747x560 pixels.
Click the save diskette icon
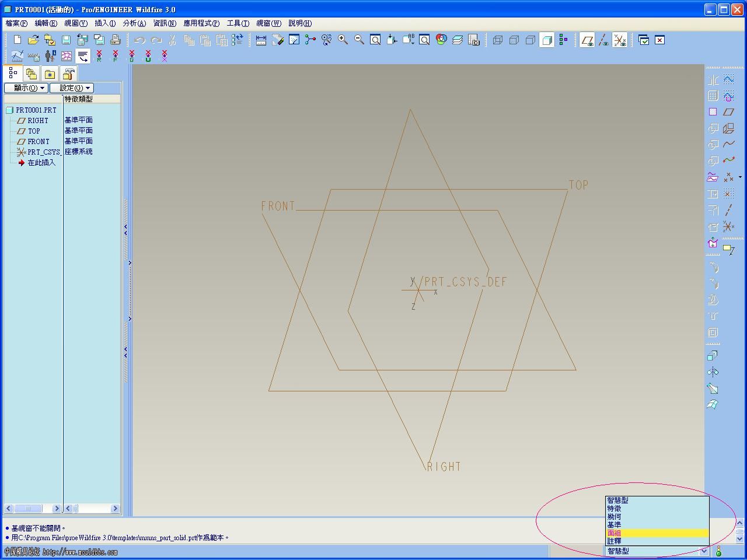tap(66, 40)
